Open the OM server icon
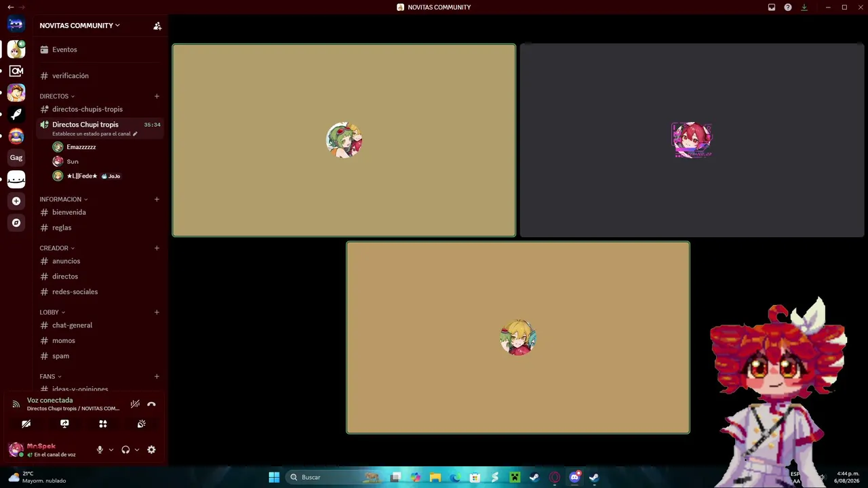Viewport: 868px width, 488px height. (16, 70)
